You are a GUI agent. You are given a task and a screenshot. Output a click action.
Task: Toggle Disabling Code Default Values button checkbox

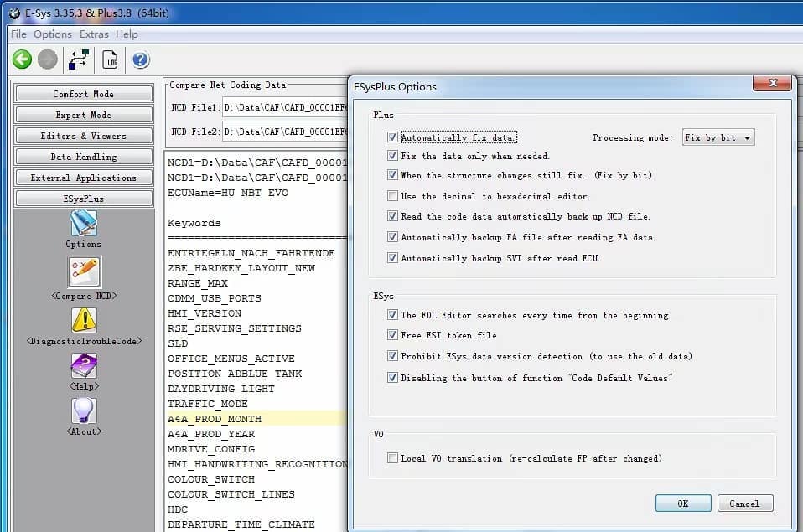pyautogui.click(x=392, y=377)
